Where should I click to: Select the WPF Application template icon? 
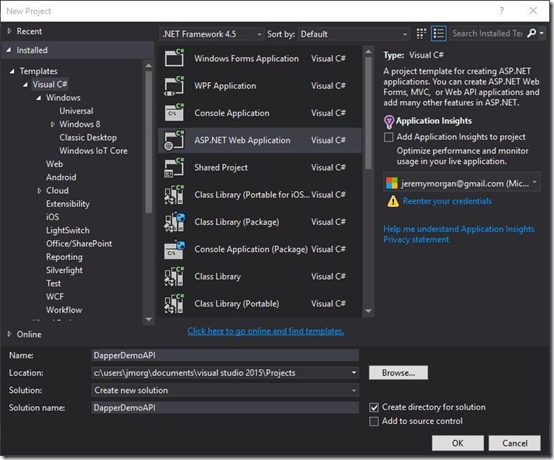coord(174,85)
